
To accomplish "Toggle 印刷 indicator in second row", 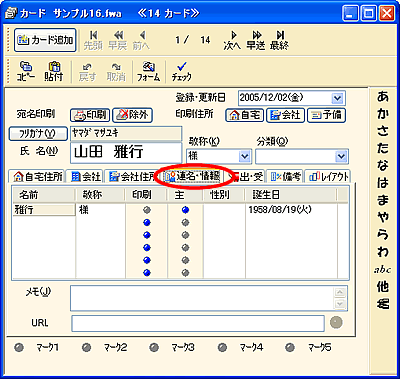I will pos(146,223).
